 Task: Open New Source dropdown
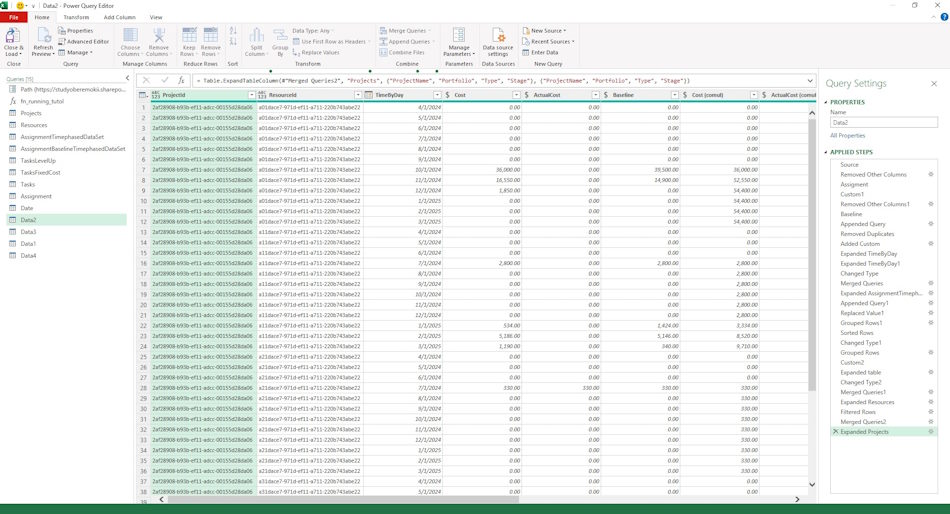click(544, 31)
